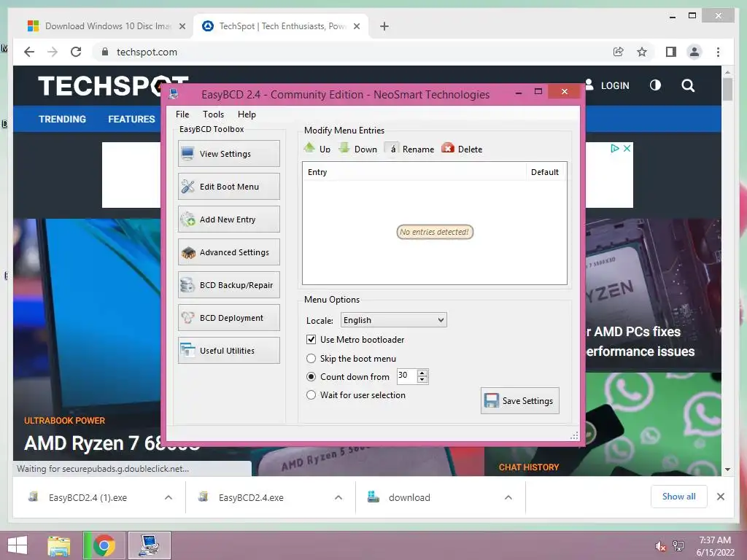Expand options for EasyBCD2.4 (1).exe download
Screen dimensions: 747x560
tap(169, 497)
